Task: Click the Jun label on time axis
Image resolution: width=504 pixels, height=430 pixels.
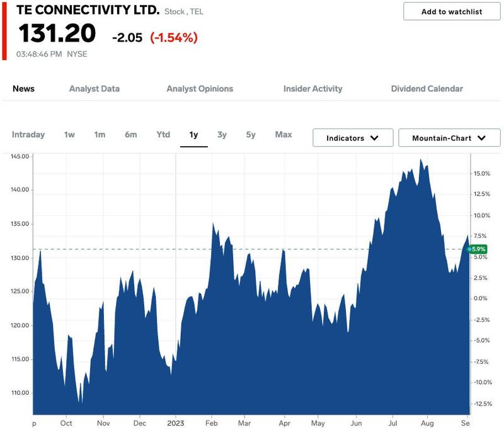Action: pos(356,423)
